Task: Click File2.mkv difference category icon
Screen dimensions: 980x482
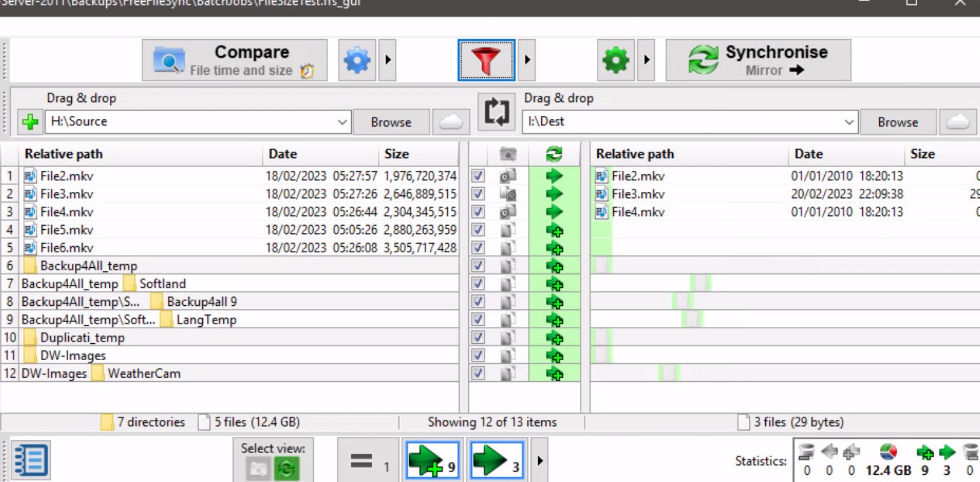Action: point(507,176)
